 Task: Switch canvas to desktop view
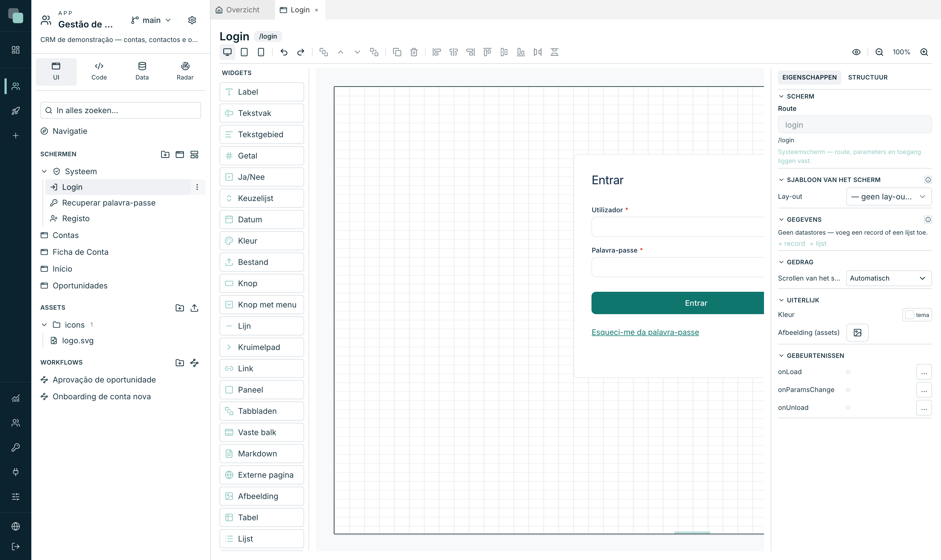coord(227,52)
